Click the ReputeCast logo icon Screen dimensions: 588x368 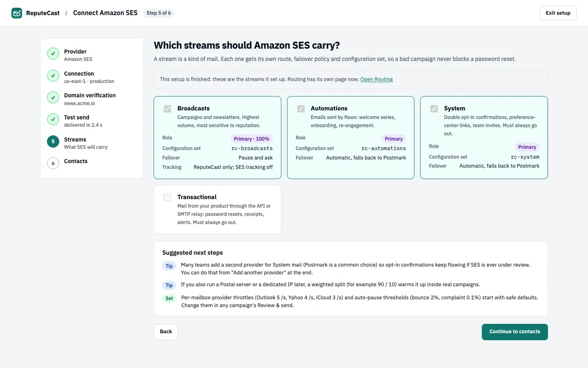tap(17, 13)
